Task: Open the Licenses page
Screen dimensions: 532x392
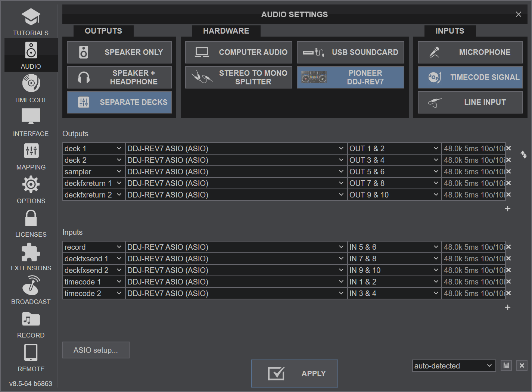Action: click(31, 223)
